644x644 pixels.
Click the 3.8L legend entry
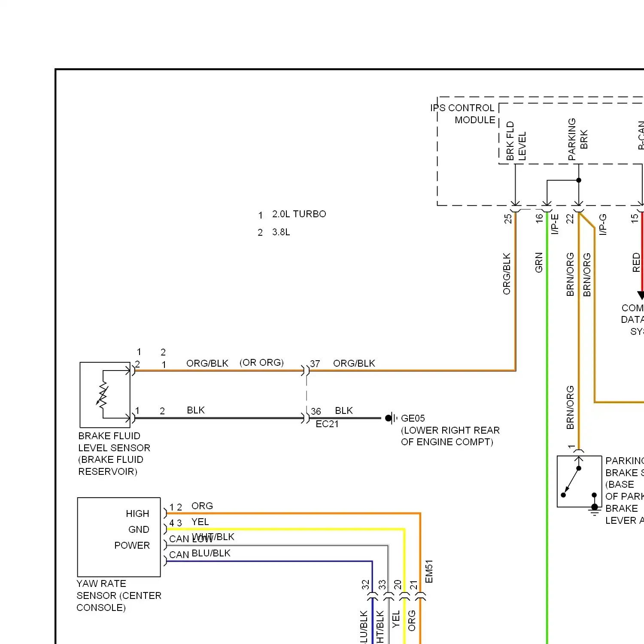point(281,232)
